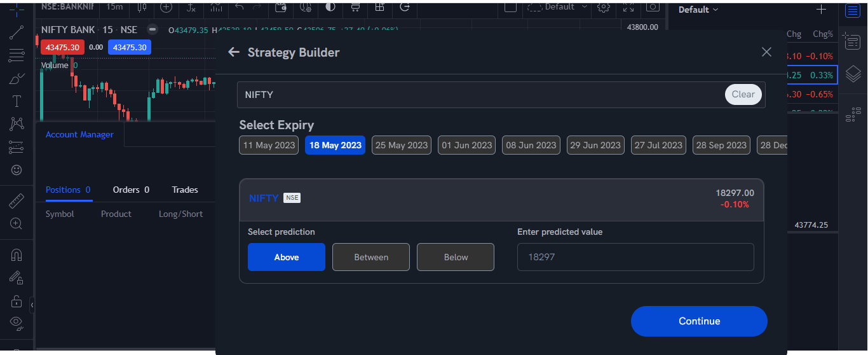Select the 11 May 2023 expiry
The image size is (868, 355).
pyautogui.click(x=269, y=145)
